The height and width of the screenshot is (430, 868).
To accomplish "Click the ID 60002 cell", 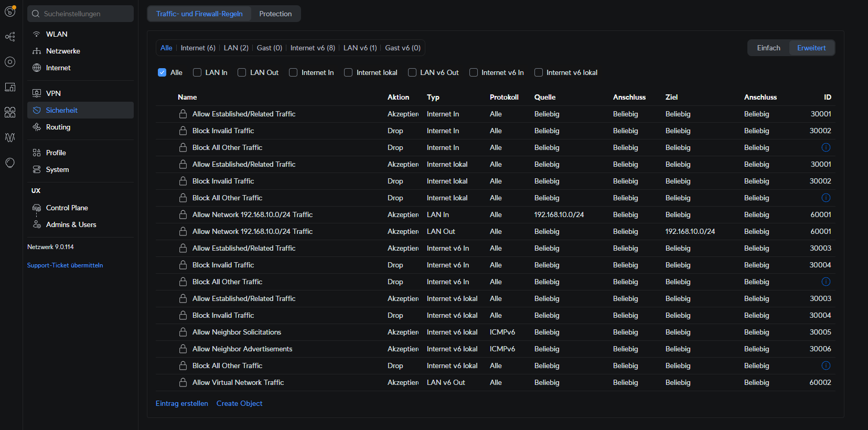I will [x=820, y=382].
